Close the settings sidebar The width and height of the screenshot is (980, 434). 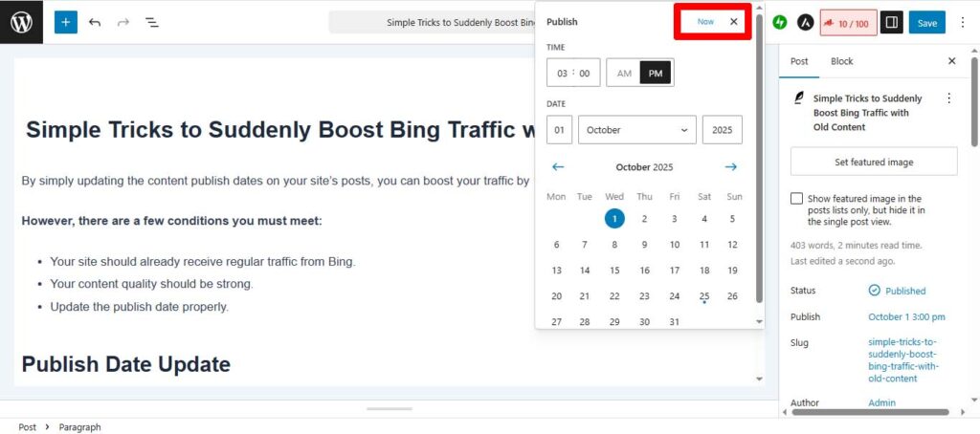click(x=952, y=61)
